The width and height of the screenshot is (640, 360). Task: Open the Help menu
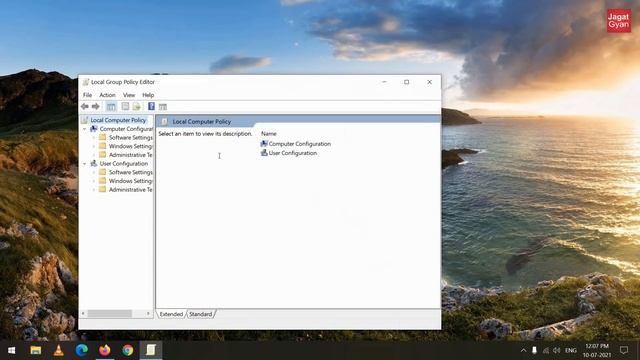[x=148, y=95]
